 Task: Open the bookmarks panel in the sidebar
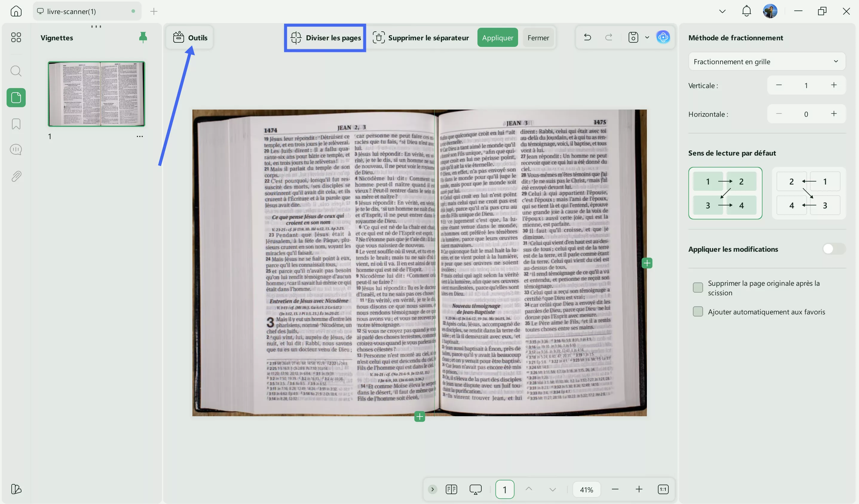click(x=16, y=124)
